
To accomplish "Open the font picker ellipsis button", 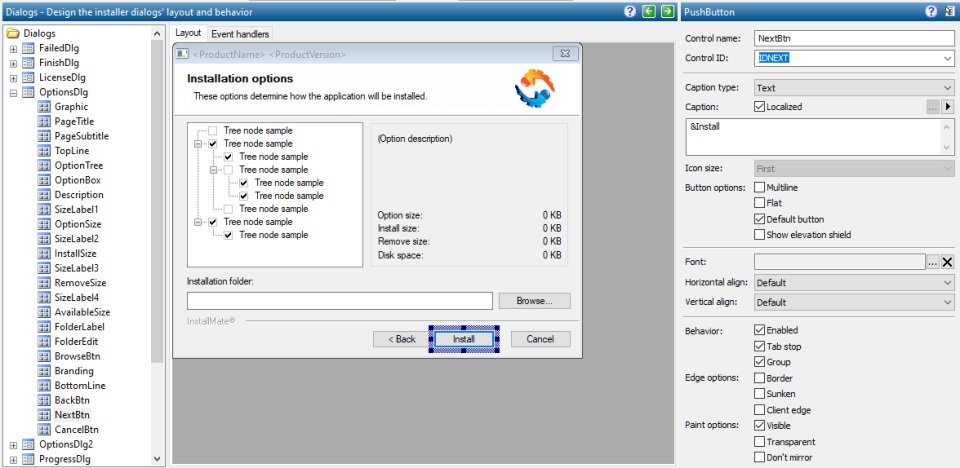I will tap(932, 262).
